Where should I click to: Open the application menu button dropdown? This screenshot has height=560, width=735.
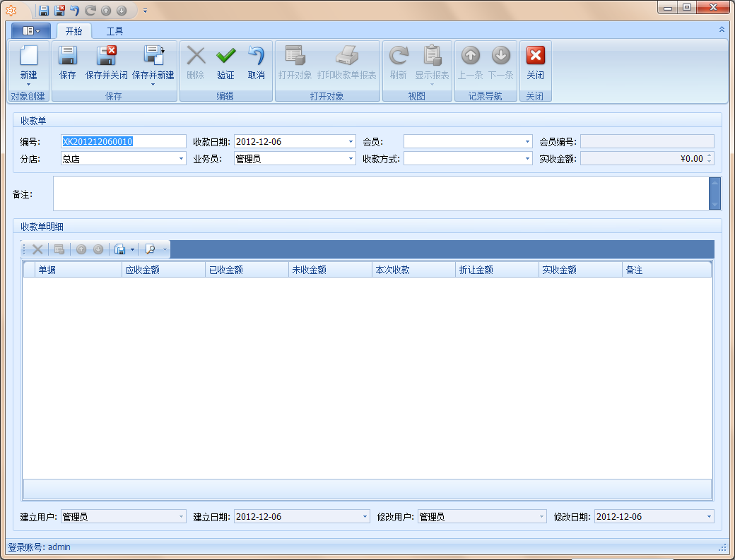coord(31,31)
